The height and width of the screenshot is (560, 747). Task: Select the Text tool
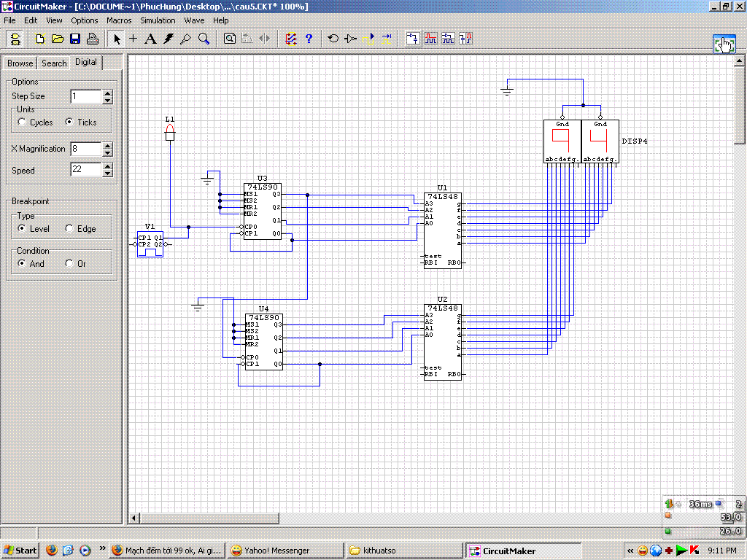pos(150,39)
